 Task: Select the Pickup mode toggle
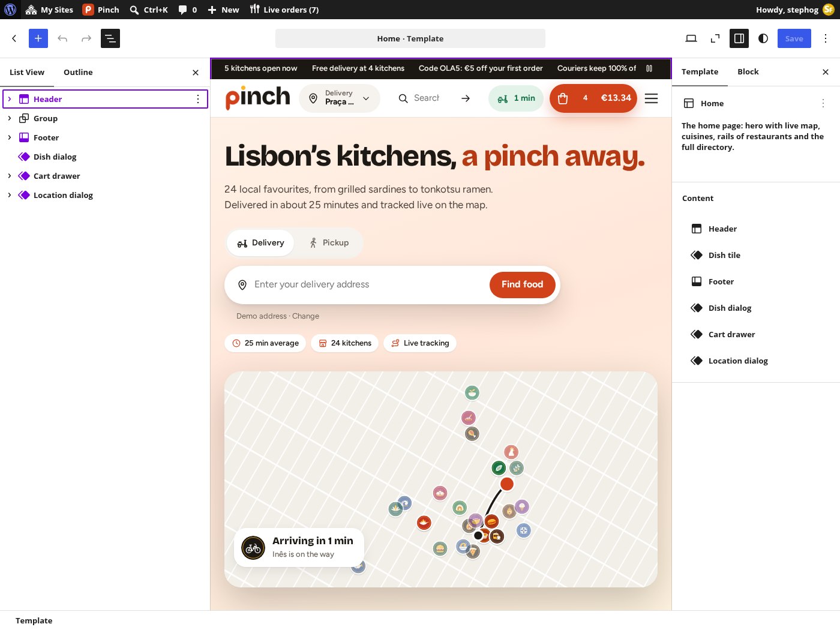tap(329, 243)
